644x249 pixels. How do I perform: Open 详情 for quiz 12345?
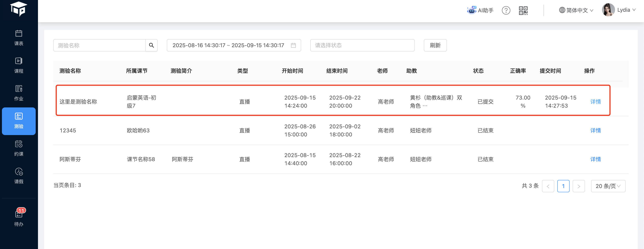point(595,130)
